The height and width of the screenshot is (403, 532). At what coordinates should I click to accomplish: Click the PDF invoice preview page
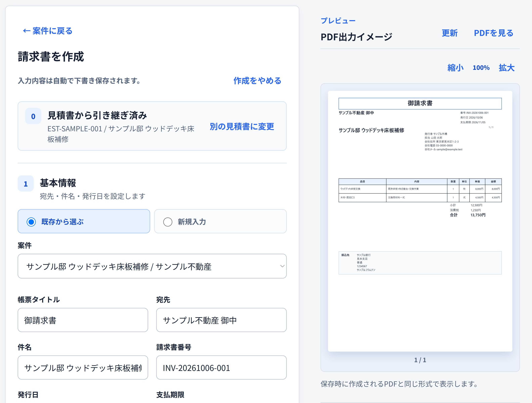(x=420, y=221)
